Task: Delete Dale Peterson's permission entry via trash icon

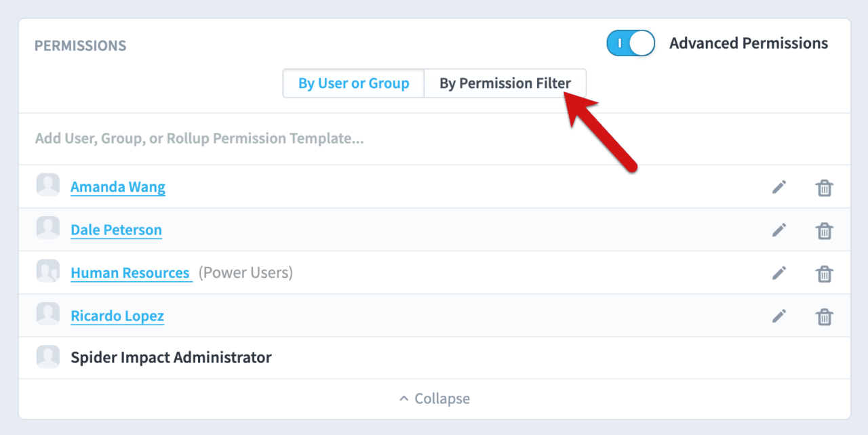Action: pos(825,231)
